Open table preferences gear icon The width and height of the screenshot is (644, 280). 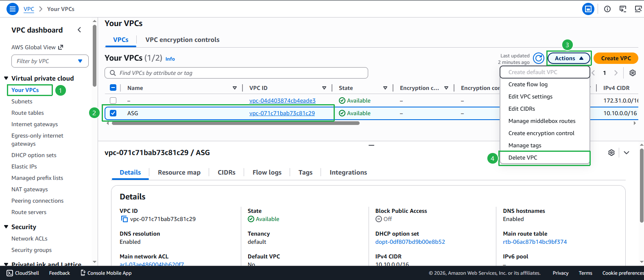coord(633,73)
